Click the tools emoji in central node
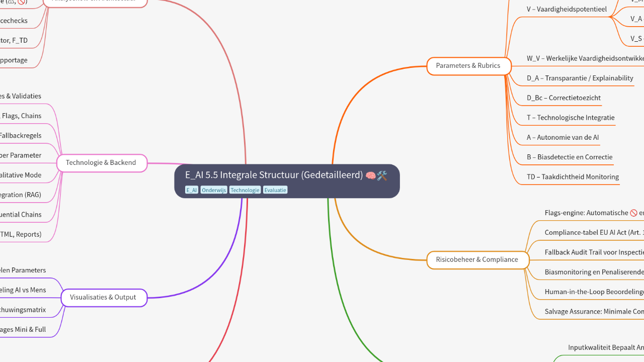The height and width of the screenshot is (362, 644). [382, 175]
